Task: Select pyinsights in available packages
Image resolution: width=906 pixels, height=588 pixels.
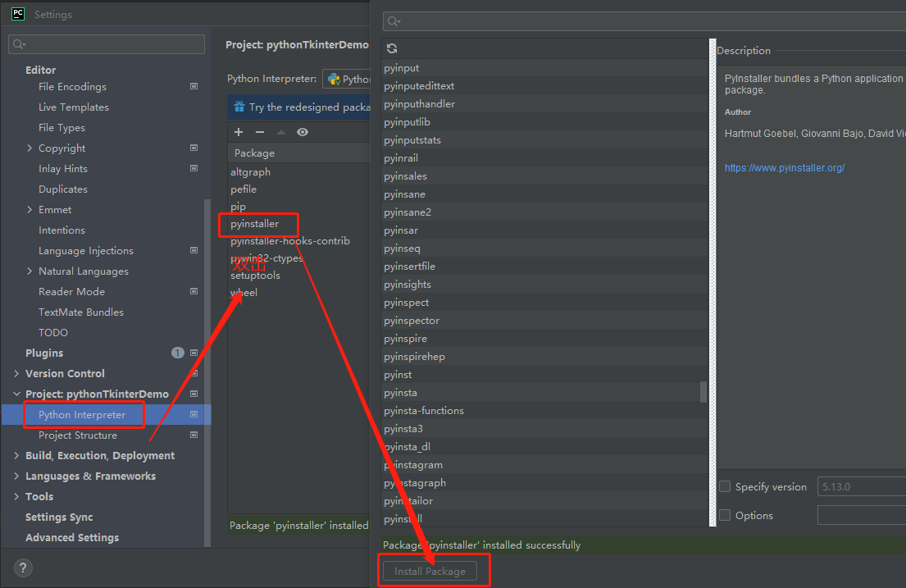Action: (x=544, y=285)
